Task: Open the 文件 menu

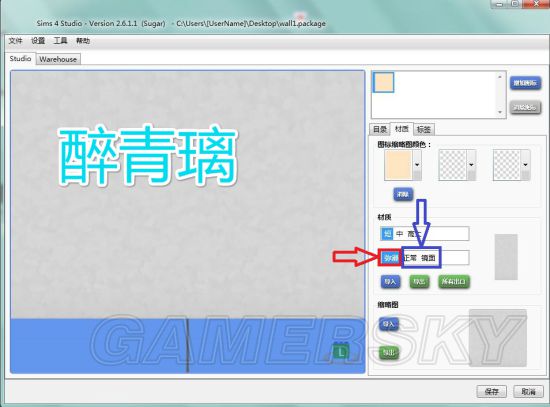Action: tap(15, 41)
